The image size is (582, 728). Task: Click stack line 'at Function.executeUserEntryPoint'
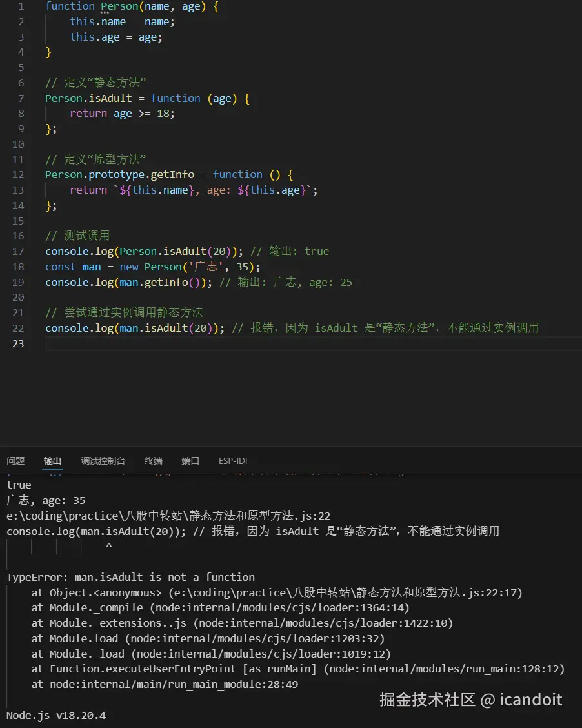(x=298, y=669)
